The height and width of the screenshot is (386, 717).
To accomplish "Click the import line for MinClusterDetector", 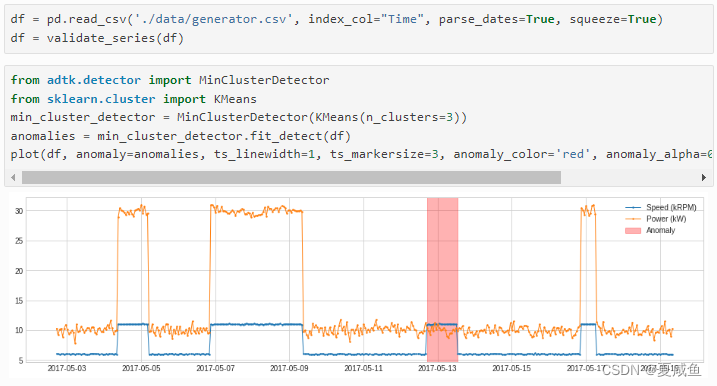I will pyautogui.click(x=170, y=80).
